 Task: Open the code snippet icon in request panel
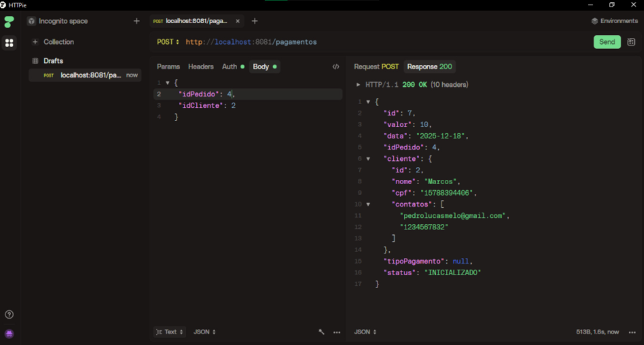[335, 67]
